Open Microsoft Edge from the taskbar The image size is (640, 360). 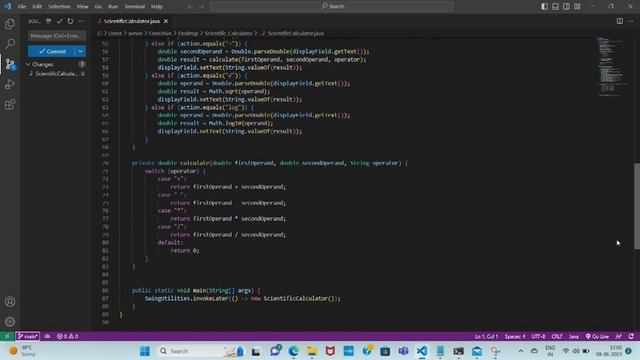point(293,351)
